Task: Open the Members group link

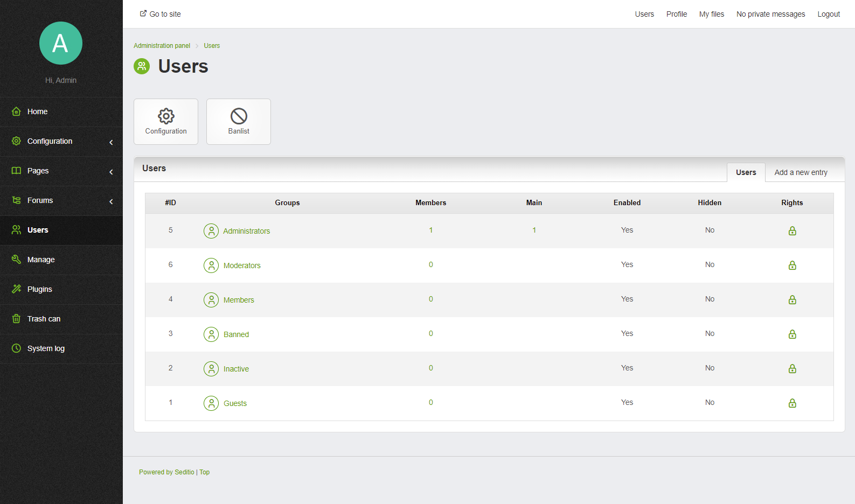Action: [x=239, y=300]
